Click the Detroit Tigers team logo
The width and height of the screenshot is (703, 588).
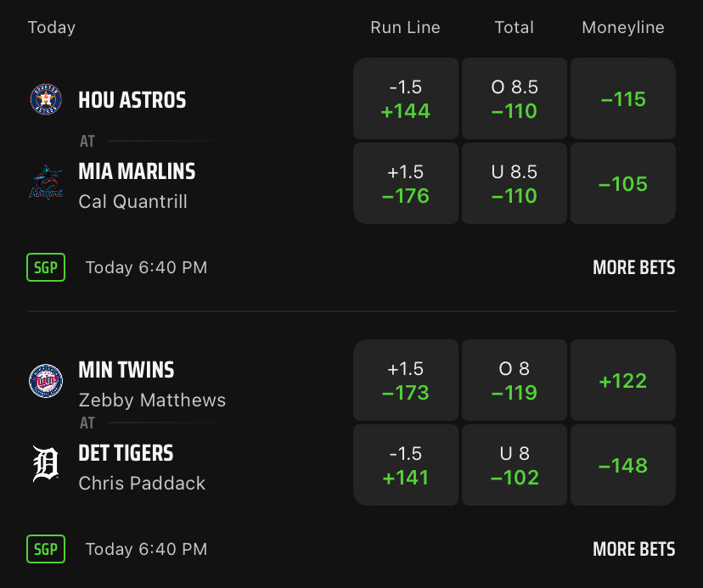46,465
